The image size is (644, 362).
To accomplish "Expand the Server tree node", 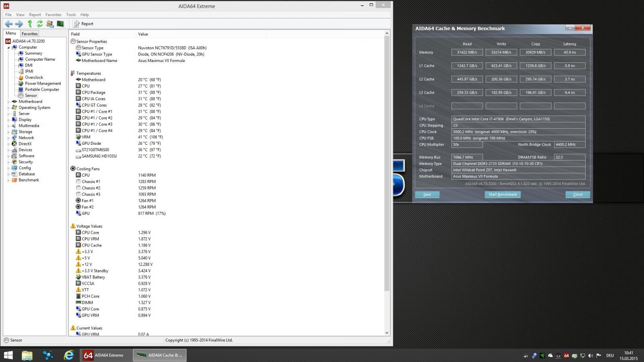I will (8, 114).
